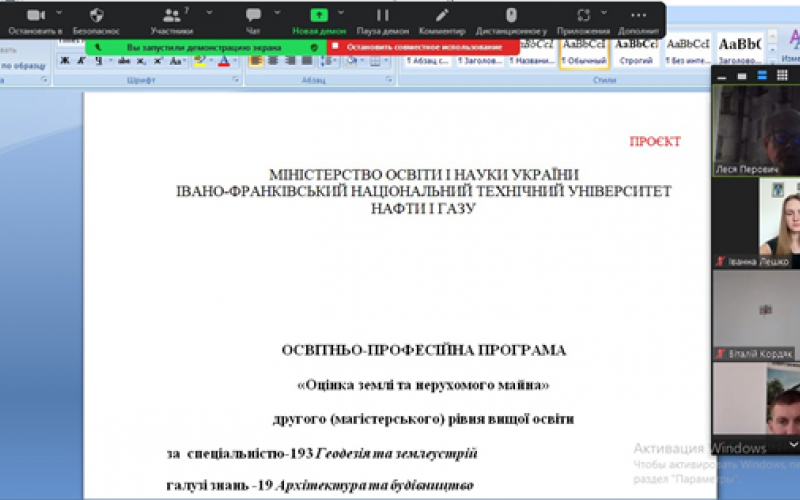Open Change Case (Aa) menu
The height and width of the screenshot is (500, 800).
176,61
